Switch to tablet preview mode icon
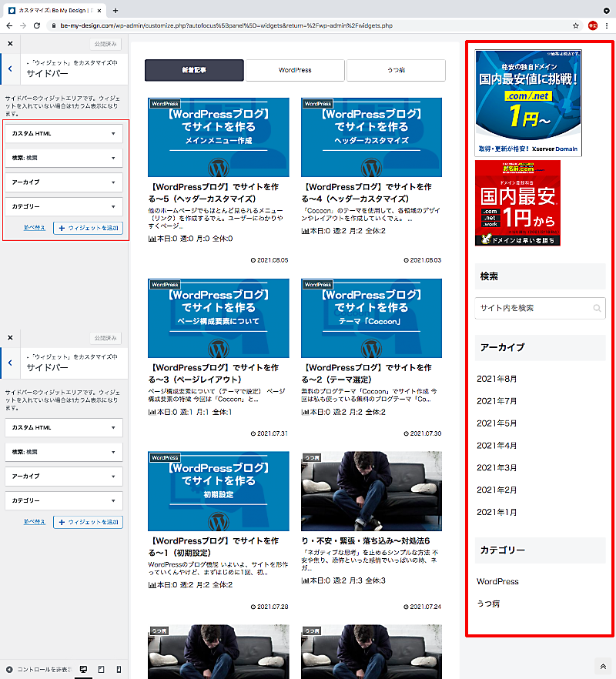 (x=101, y=670)
